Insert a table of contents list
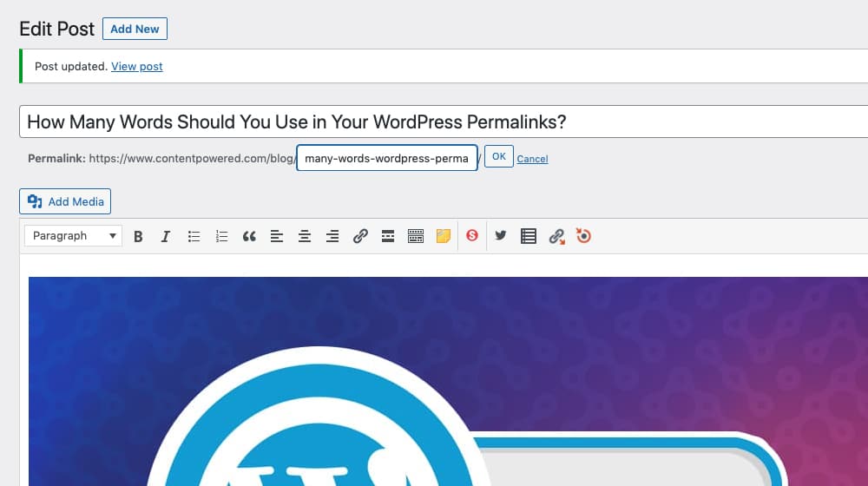 coord(528,236)
